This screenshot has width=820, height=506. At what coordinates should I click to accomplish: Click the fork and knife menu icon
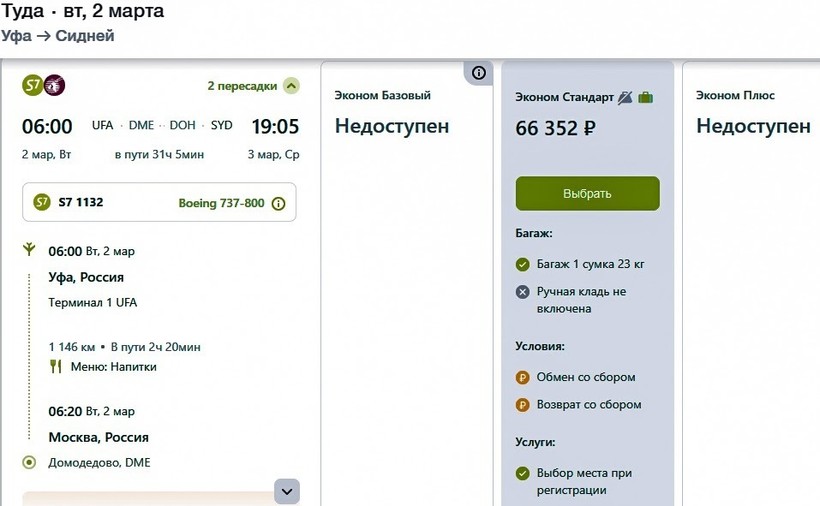56,367
